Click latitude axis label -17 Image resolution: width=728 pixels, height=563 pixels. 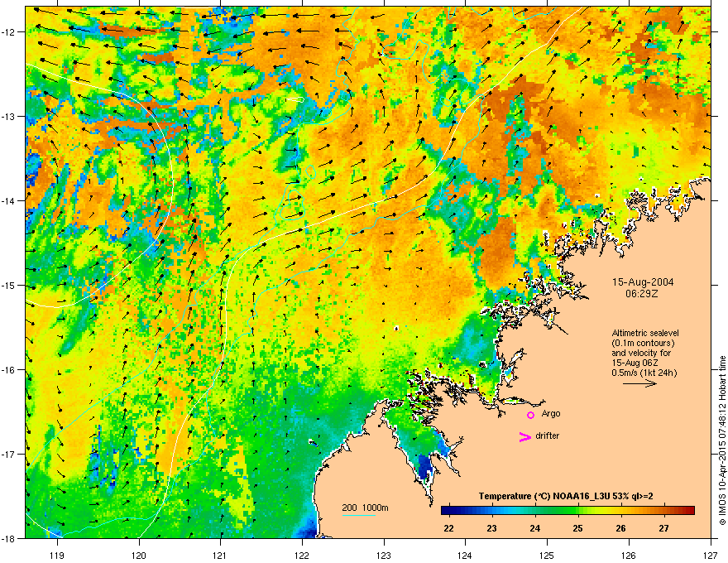point(8,454)
